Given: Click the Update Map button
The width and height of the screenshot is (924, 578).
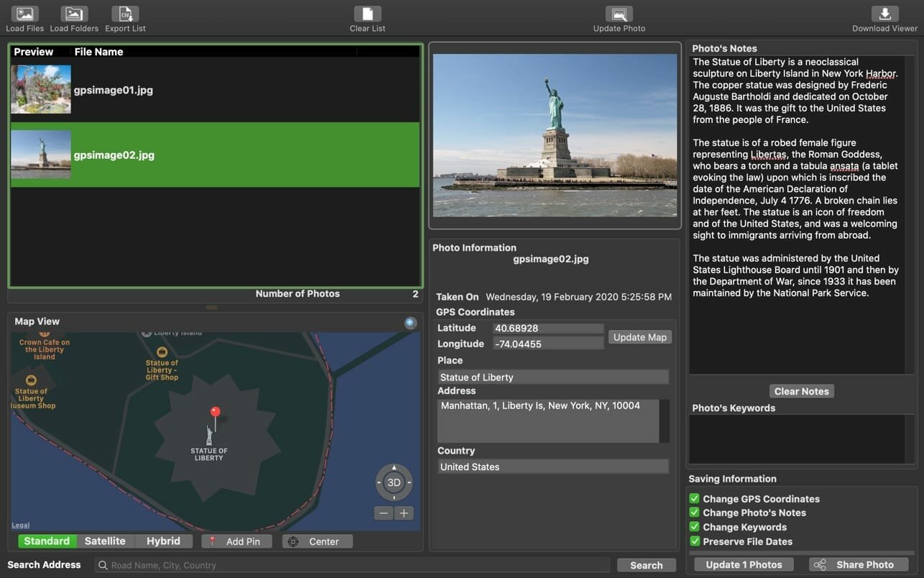Looking at the screenshot, I should click(639, 337).
